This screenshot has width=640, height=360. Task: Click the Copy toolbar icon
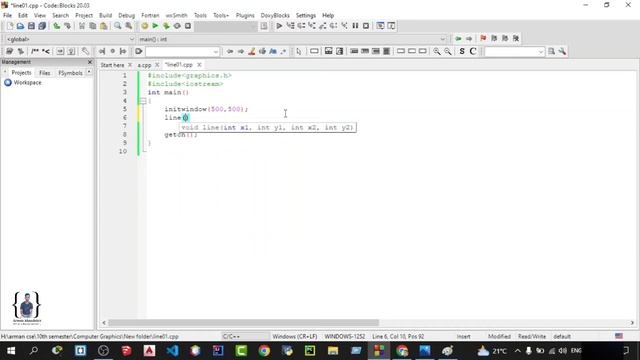coord(93,26)
